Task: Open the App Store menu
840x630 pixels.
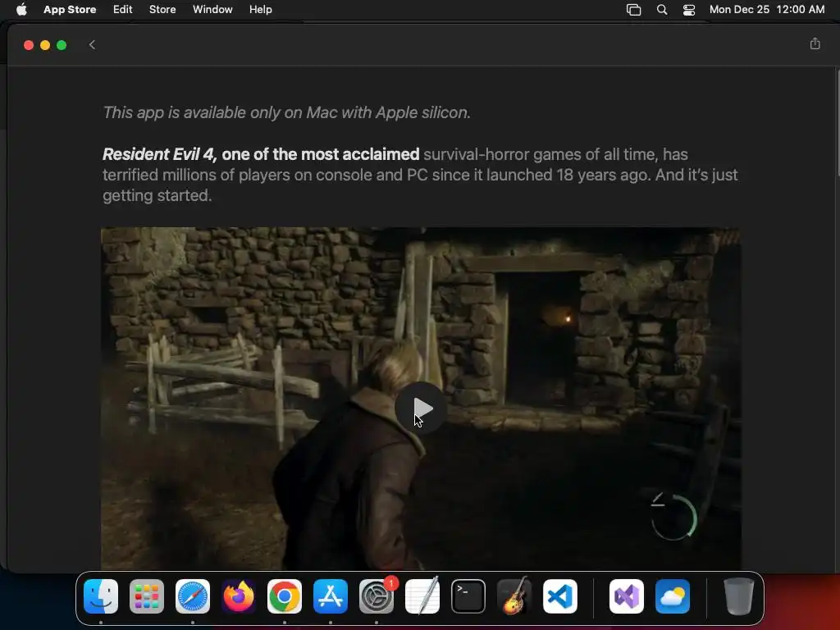Action: click(x=70, y=10)
